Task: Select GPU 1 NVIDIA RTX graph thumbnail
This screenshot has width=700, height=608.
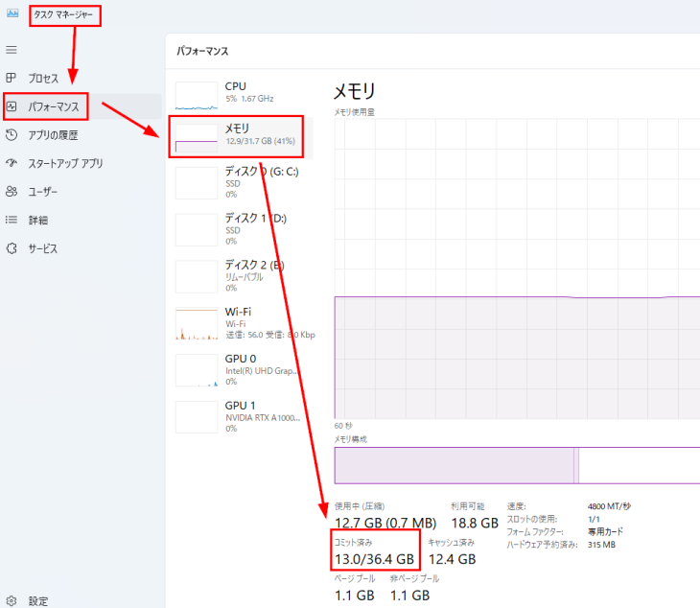Action: 197,417
